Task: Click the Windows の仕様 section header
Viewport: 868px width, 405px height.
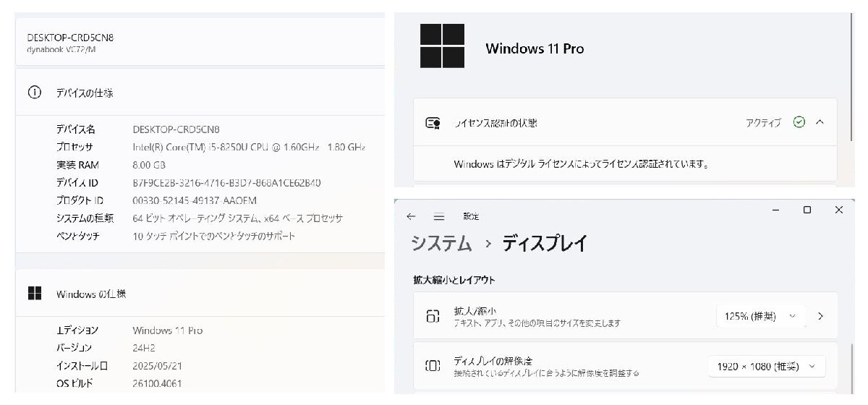Action: (x=91, y=294)
